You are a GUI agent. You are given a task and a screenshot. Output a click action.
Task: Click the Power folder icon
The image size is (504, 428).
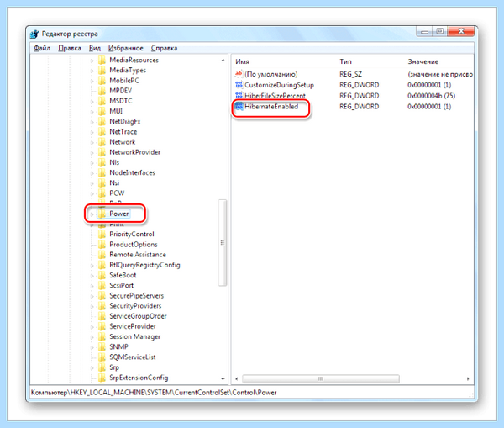[102, 214]
